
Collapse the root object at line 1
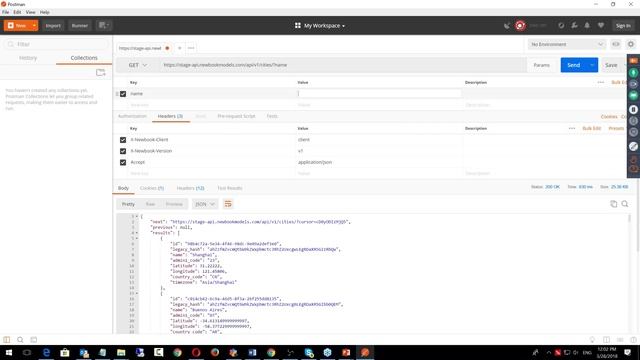tap(137, 216)
